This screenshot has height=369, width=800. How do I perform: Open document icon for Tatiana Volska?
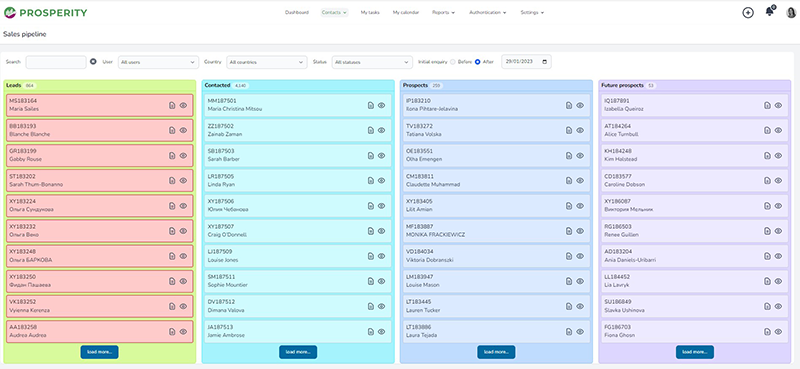click(x=569, y=130)
